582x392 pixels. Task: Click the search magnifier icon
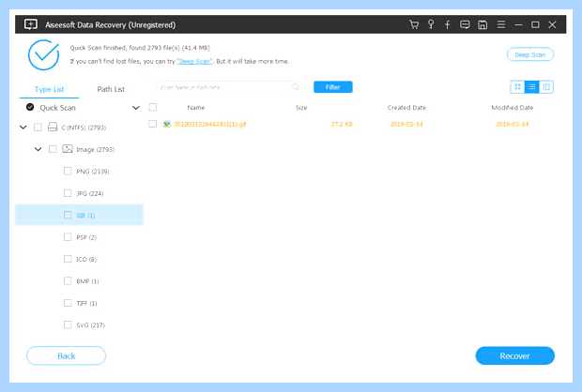[x=296, y=87]
